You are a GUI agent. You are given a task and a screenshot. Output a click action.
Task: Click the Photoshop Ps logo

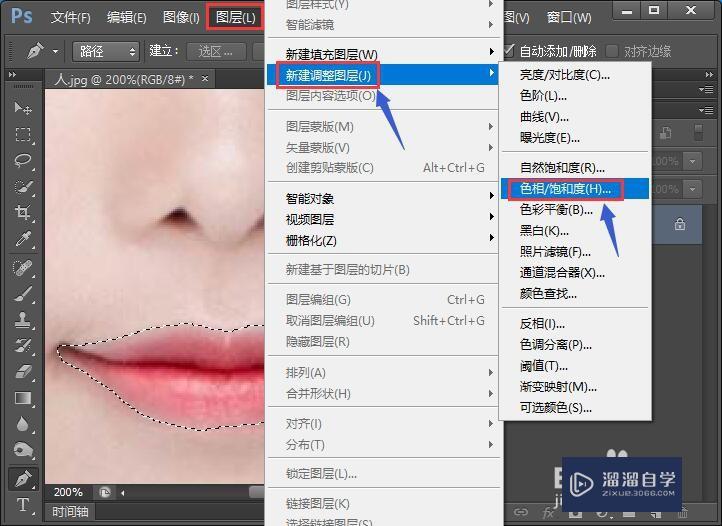click(x=21, y=16)
